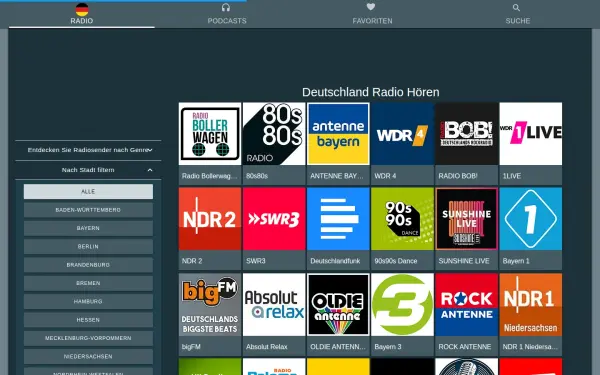The image size is (600, 375).
Task: Select the ALLE filter button
Action: 88,191
